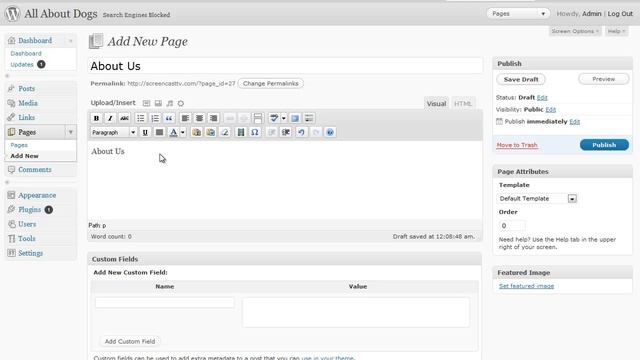Open the Comments menu
This screenshot has width=640, height=360.
35,170
